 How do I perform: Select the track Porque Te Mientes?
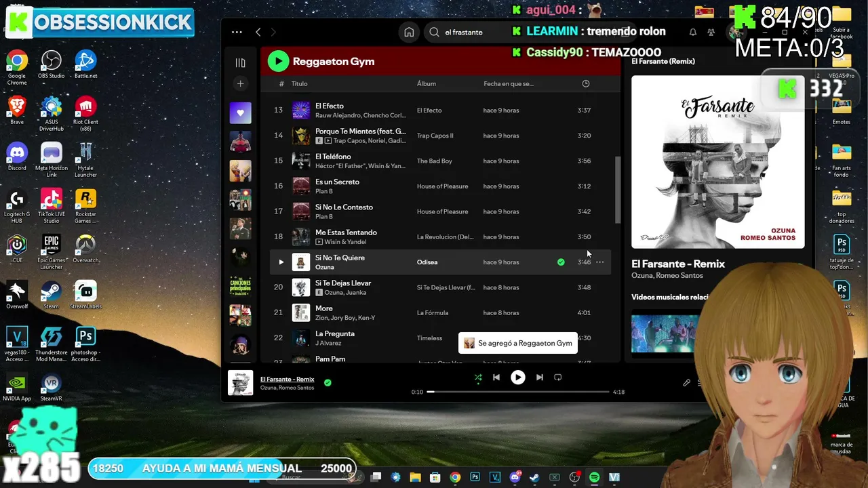(440, 136)
